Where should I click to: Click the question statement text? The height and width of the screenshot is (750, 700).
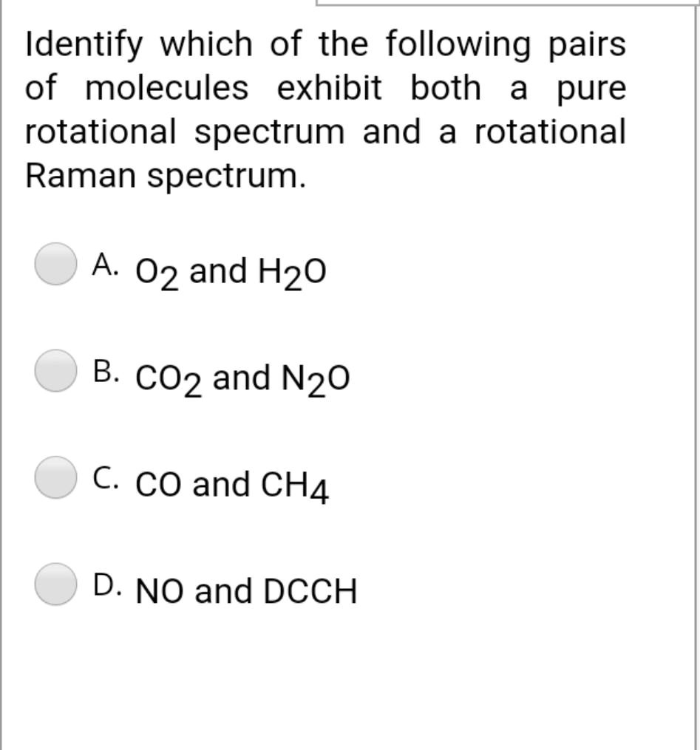(x=324, y=107)
